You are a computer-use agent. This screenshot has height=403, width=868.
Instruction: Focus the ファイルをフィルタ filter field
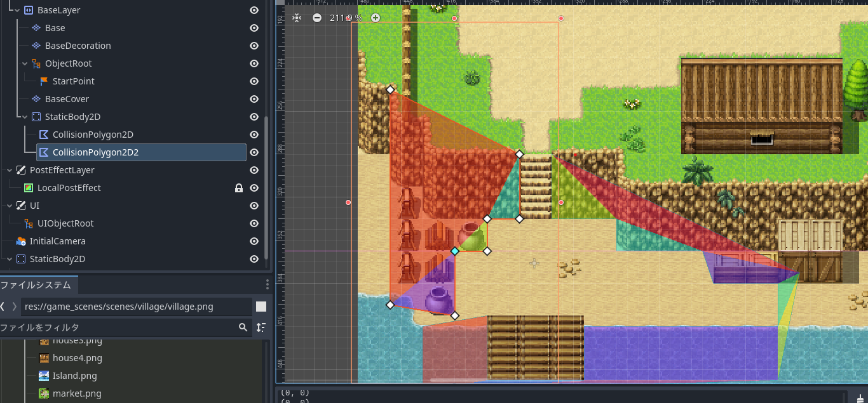click(125, 327)
